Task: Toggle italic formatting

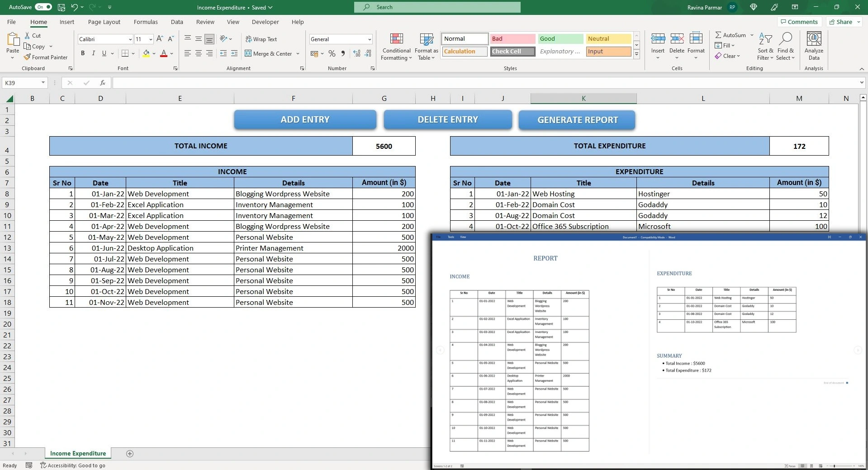Action: [93, 53]
